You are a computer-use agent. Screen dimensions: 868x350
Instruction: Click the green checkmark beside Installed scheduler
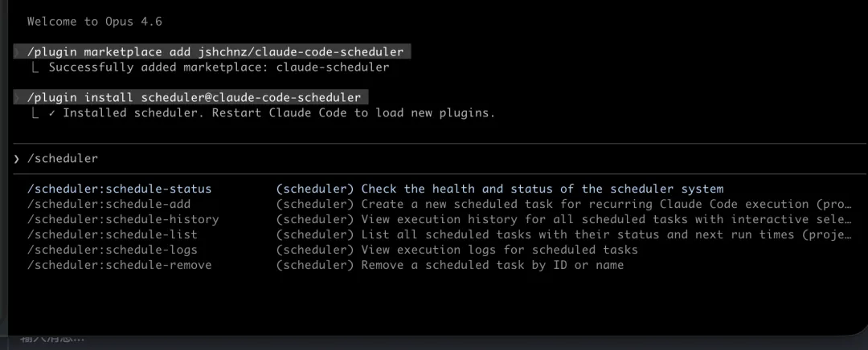click(x=52, y=113)
